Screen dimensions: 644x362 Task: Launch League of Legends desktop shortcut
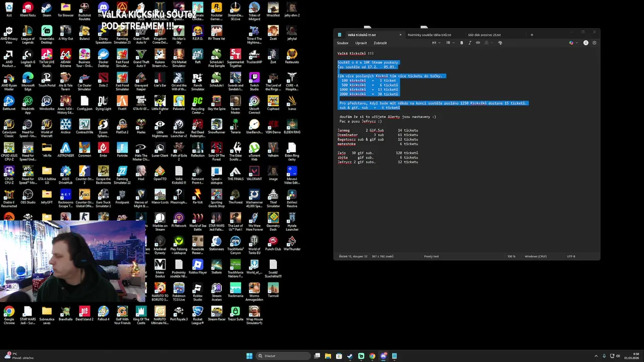coord(28,33)
